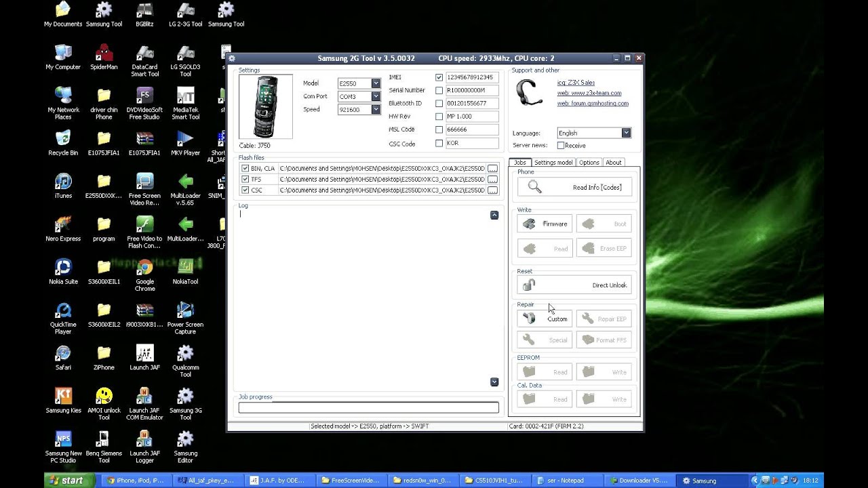Uncheck the BIN, CLA flash file checkbox

tap(245, 168)
